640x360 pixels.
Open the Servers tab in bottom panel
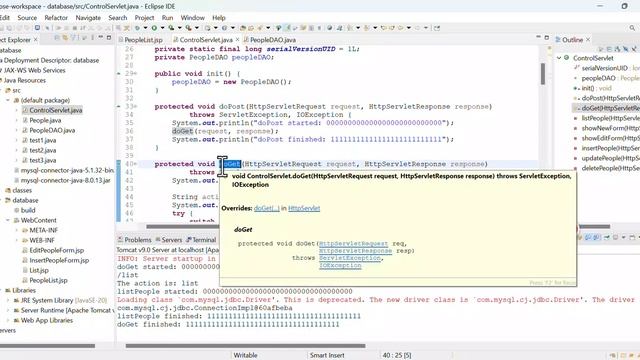[x=169, y=240]
